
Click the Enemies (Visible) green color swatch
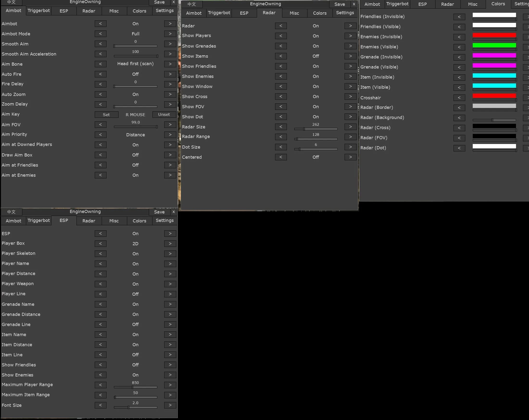(x=494, y=45)
